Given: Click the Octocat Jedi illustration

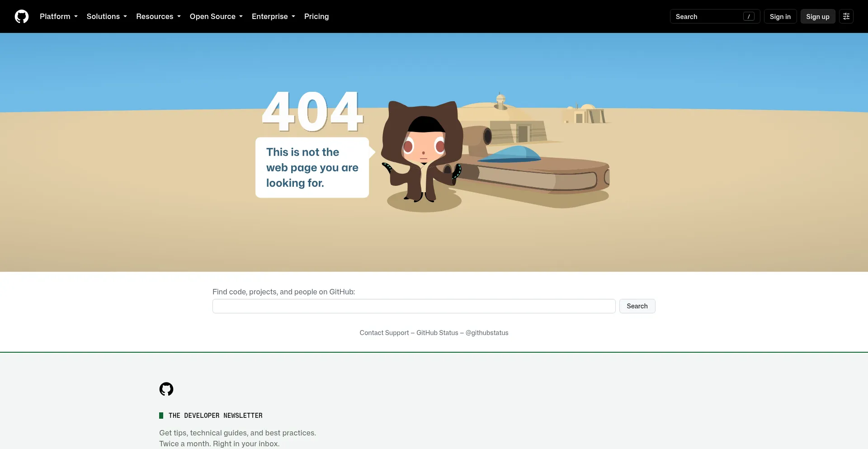Looking at the screenshot, I should coord(422,151).
